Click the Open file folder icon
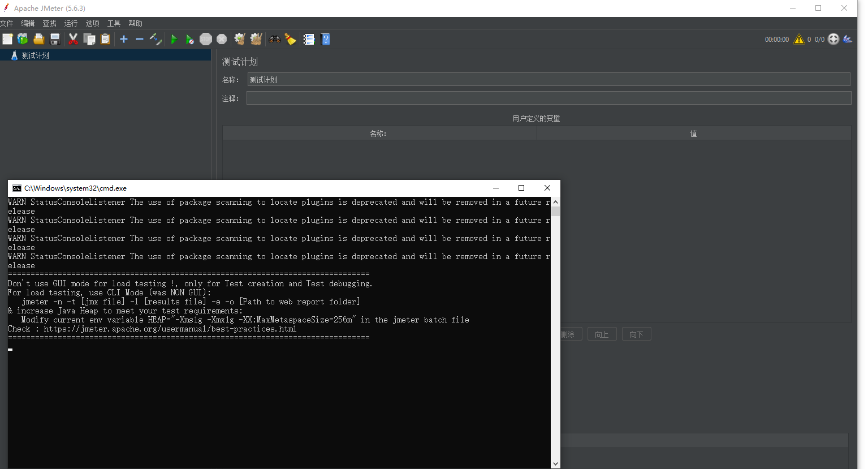The width and height of the screenshot is (868, 469). point(39,39)
